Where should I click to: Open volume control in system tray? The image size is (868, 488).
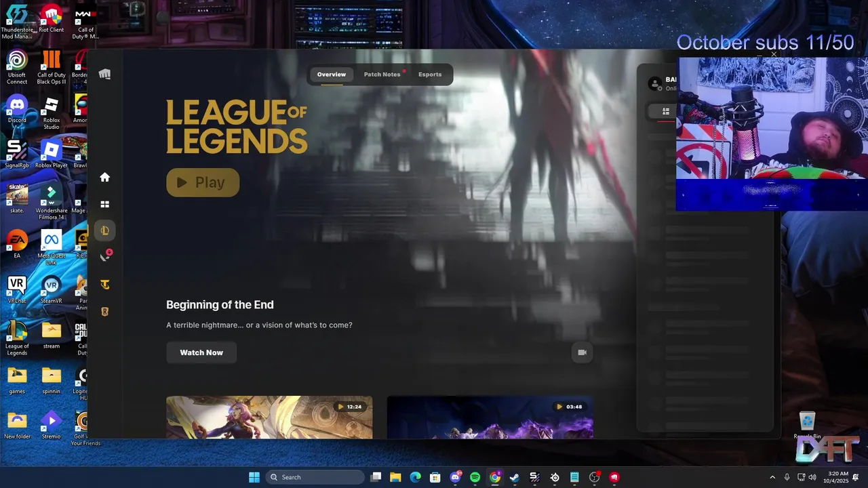coord(812,477)
